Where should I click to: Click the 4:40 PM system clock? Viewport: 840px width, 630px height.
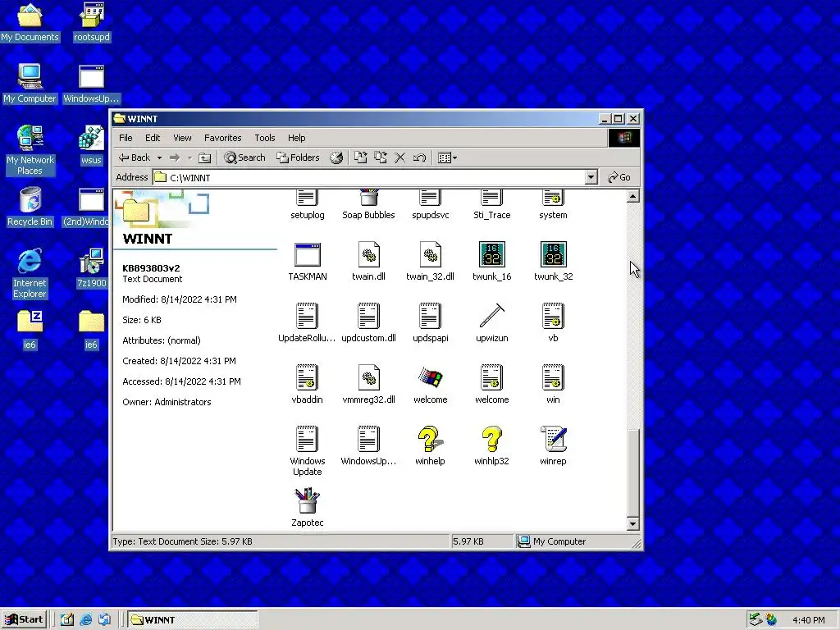tap(808, 620)
